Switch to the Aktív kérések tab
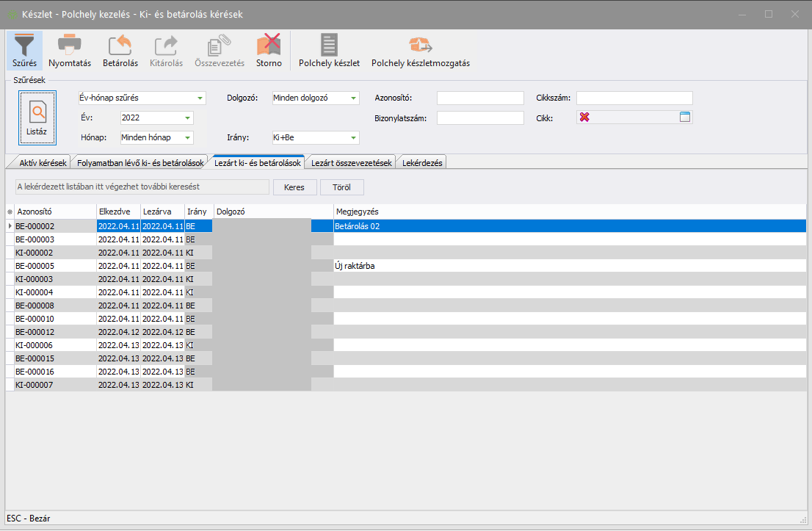The width and height of the screenshot is (812, 531). [x=43, y=163]
